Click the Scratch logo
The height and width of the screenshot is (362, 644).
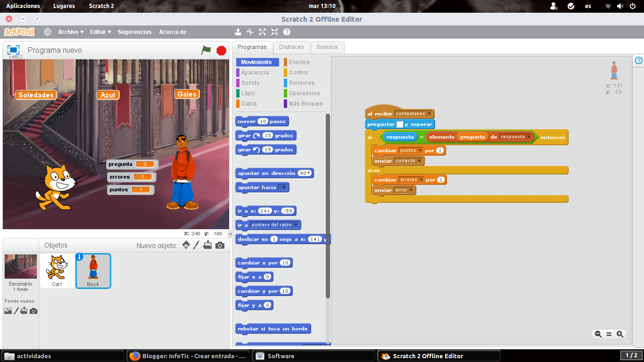coord(19,32)
